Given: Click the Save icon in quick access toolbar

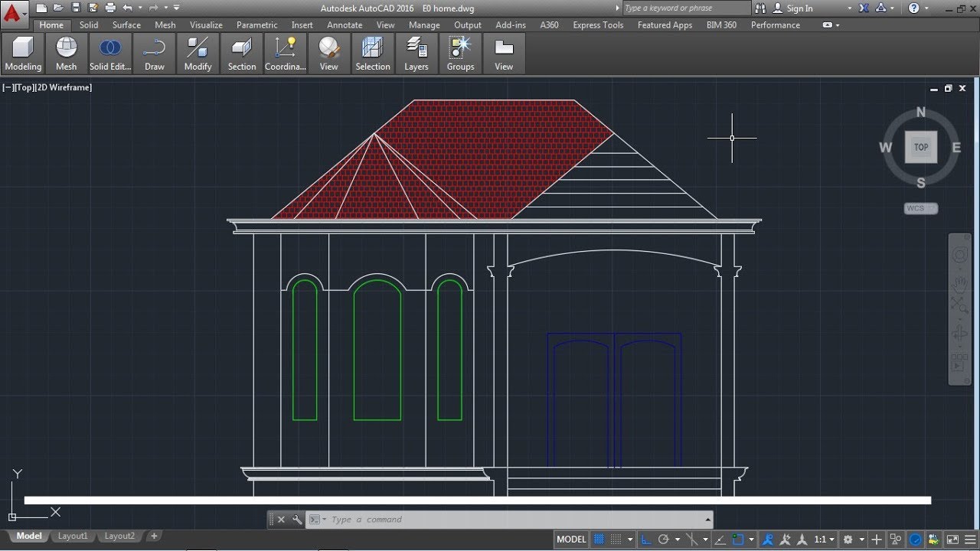Looking at the screenshot, I should (75, 8).
